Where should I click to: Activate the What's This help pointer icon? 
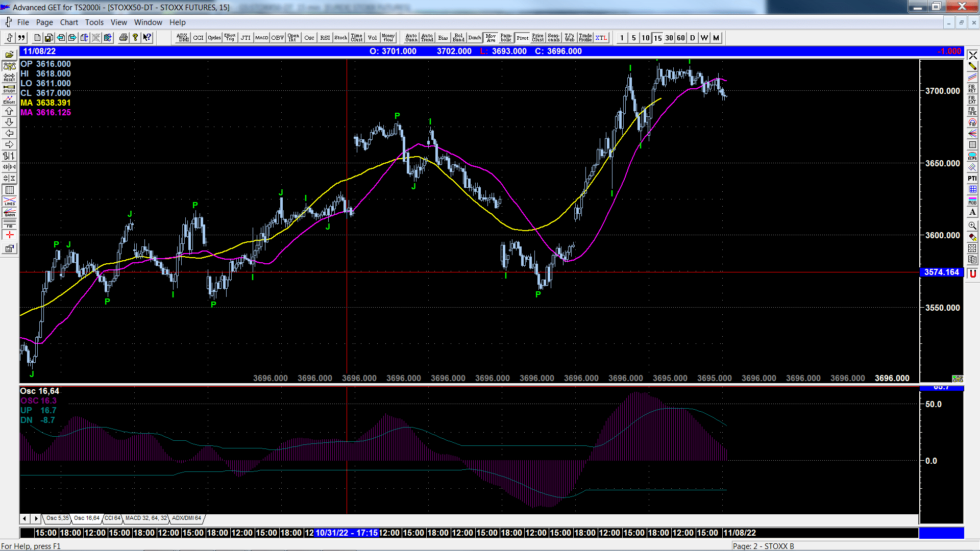147,38
